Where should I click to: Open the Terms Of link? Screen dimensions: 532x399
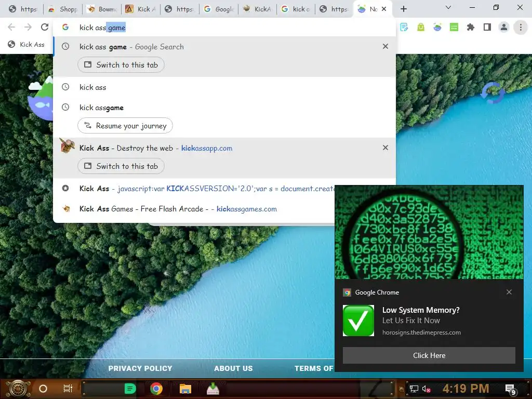(314, 368)
